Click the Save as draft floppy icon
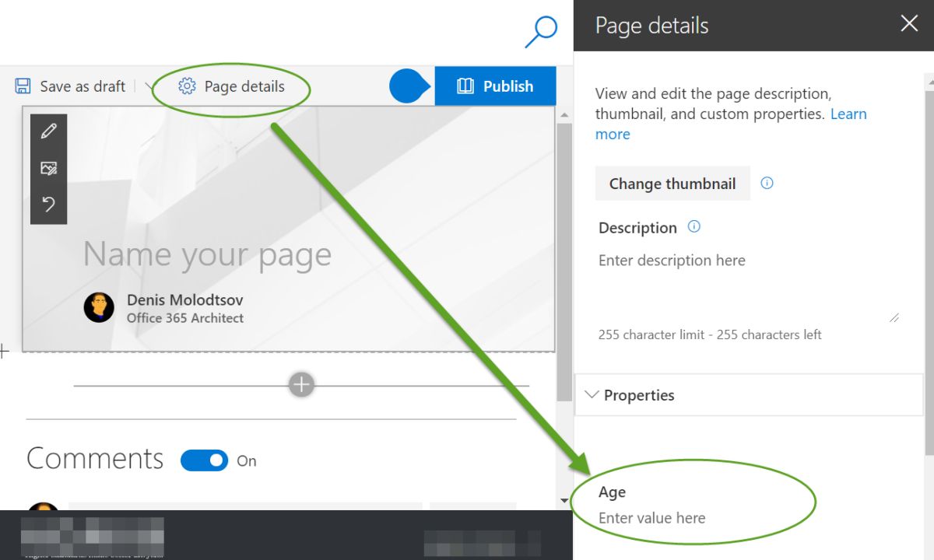Viewport: 934px width, 560px height. click(x=23, y=86)
